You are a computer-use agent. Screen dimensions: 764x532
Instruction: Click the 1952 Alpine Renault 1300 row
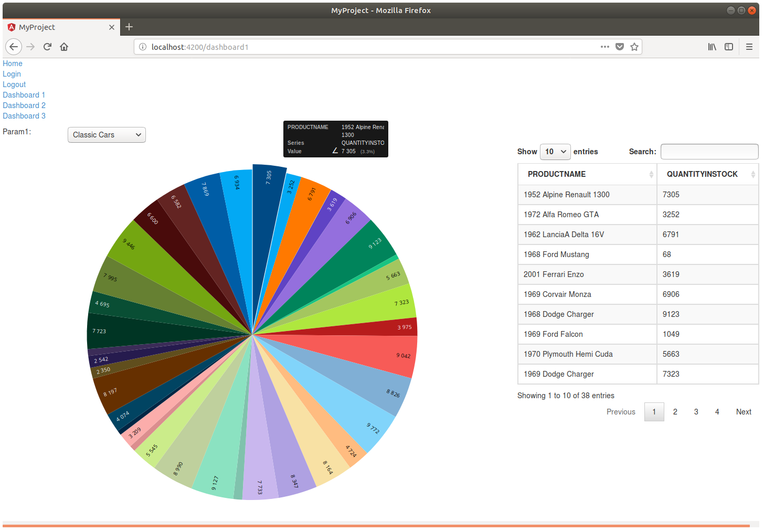pos(638,195)
